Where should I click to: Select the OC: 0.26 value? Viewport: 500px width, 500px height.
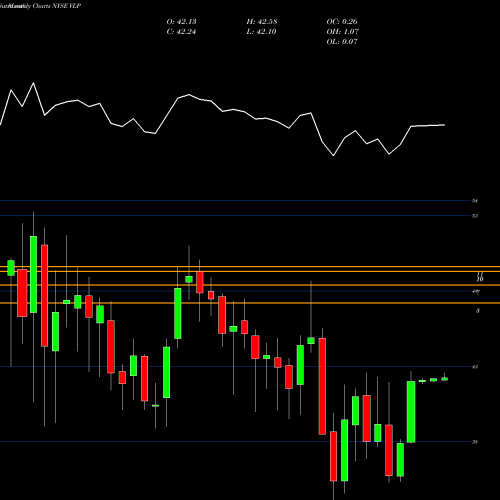point(342,22)
